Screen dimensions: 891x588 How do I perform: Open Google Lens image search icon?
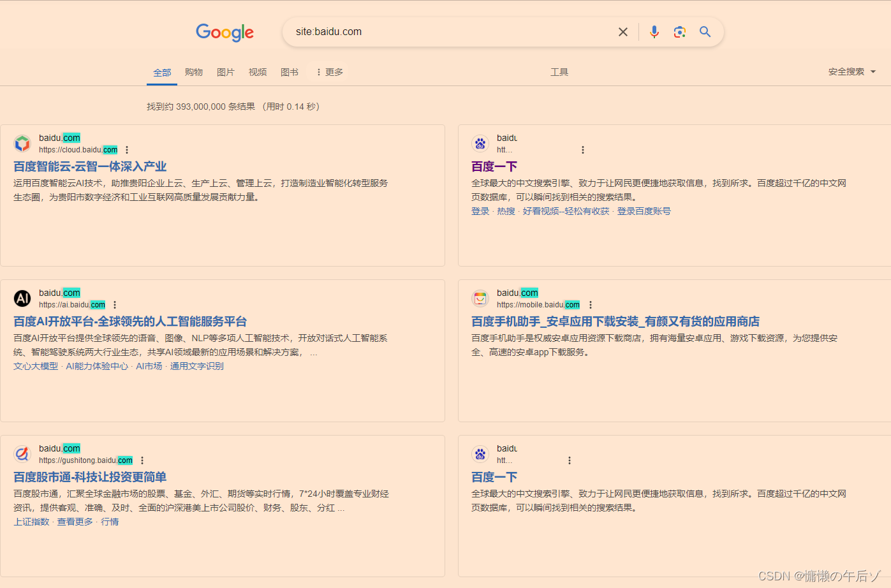pos(680,32)
